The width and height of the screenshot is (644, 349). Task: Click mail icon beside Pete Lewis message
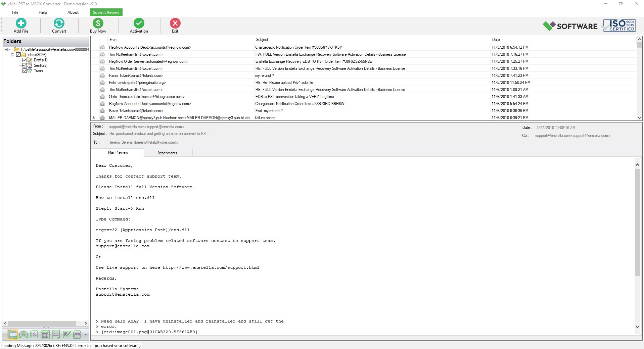pos(102,83)
